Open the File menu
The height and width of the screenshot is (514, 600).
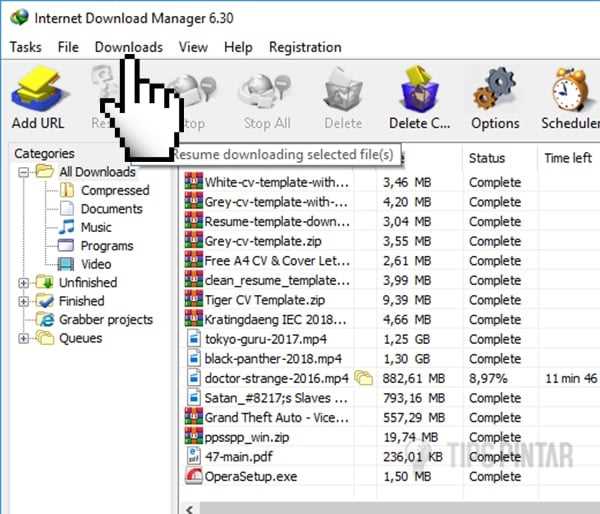68,47
